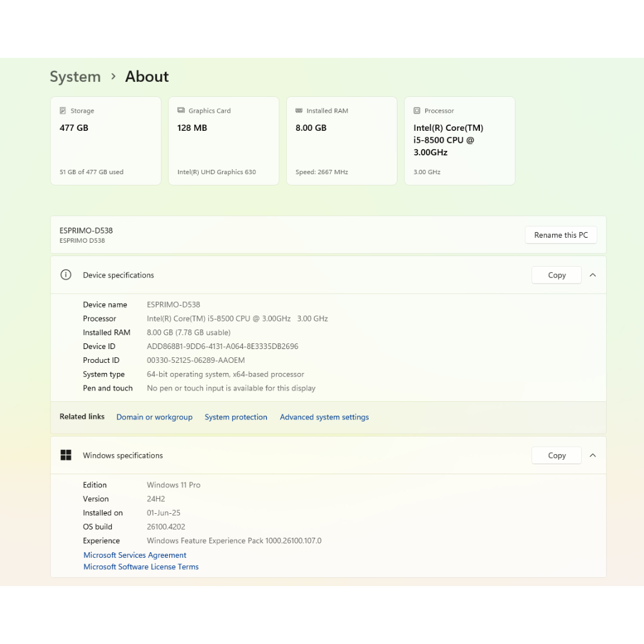Image resolution: width=644 pixels, height=644 pixels.
Task: Open the System protection link
Action: pos(236,417)
